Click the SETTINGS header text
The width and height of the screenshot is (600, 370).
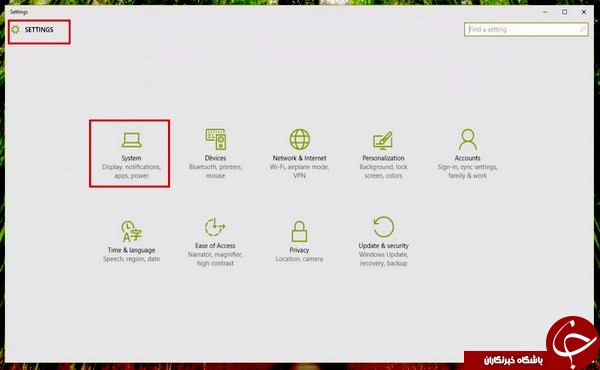click(x=39, y=29)
